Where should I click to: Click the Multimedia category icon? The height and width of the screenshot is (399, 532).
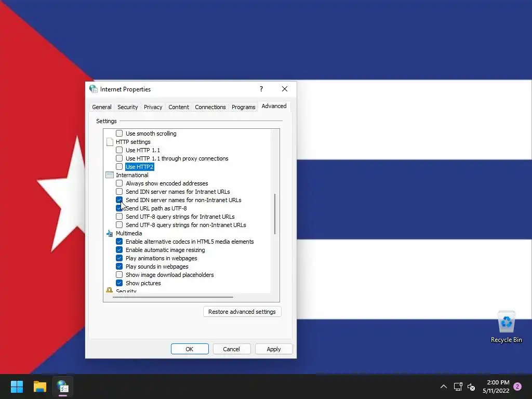110,233
